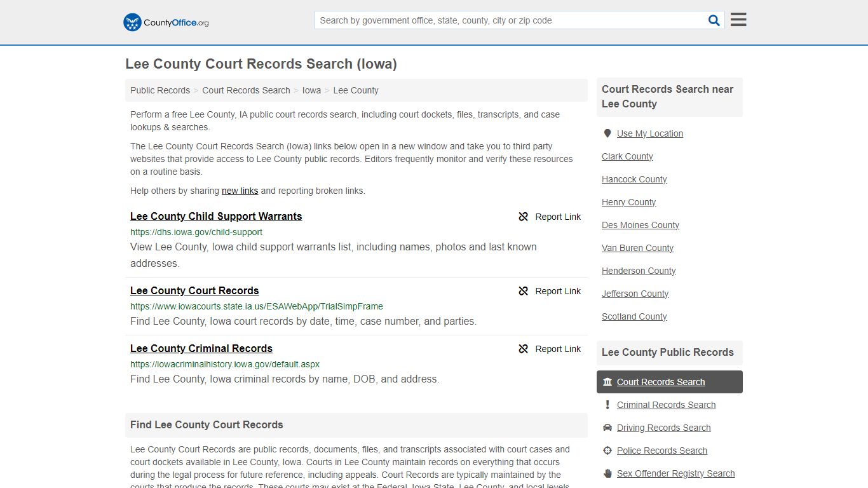The width and height of the screenshot is (868, 488).
Task: Select Use My Location
Action: pos(650,133)
